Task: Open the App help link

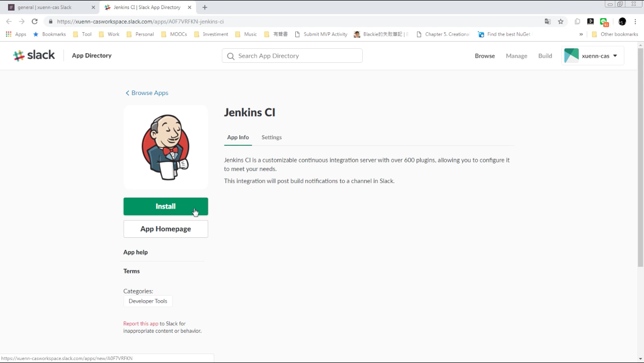Action: click(x=135, y=252)
